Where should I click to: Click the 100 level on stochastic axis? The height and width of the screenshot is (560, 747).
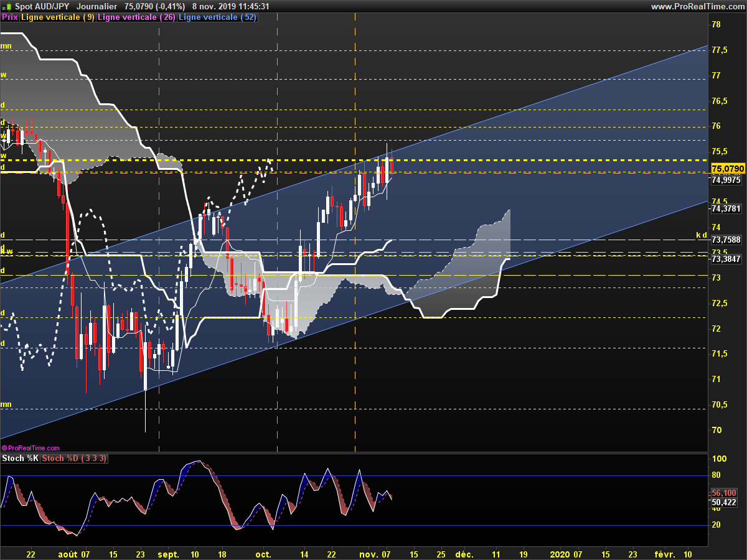pyautogui.click(x=719, y=459)
